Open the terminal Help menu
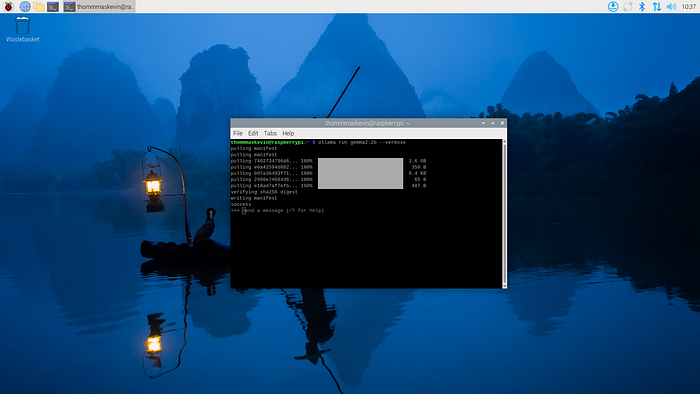The width and height of the screenshot is (700, 394). pos(288,133)
